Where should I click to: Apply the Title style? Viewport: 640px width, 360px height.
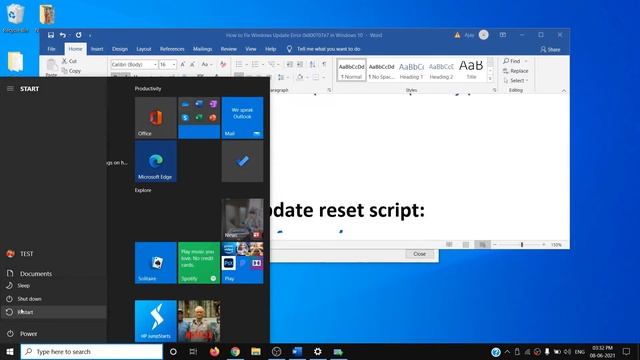point(471,70)
